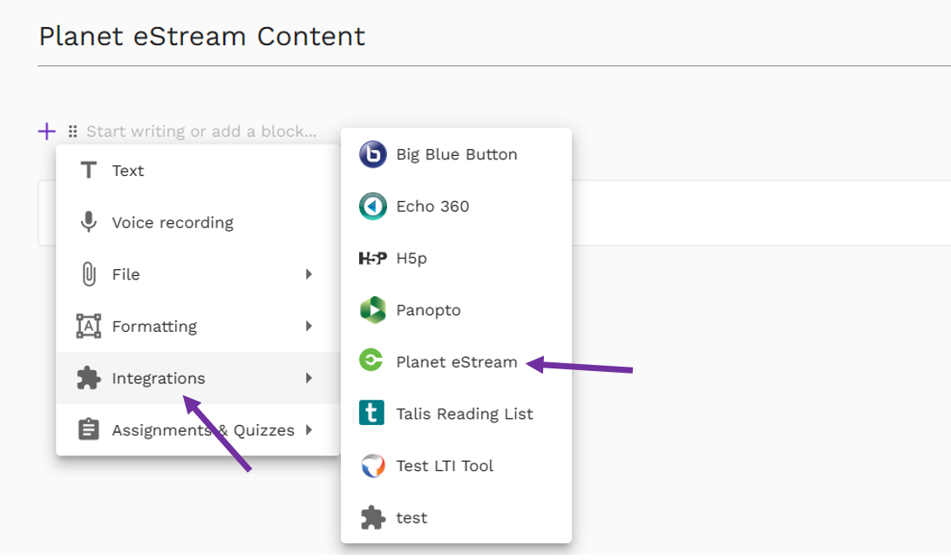The width and height of the screenshot is (951, 560).
Task: Expand the Assignments & Quizzes submenu arrow
Action: tap(309, 429)
